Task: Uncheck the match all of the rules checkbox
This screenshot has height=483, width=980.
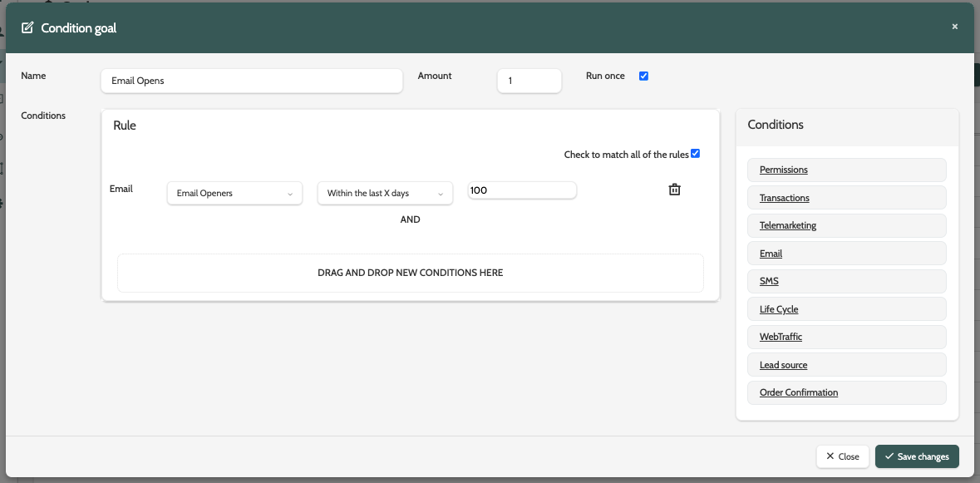Action: [695, 154]
